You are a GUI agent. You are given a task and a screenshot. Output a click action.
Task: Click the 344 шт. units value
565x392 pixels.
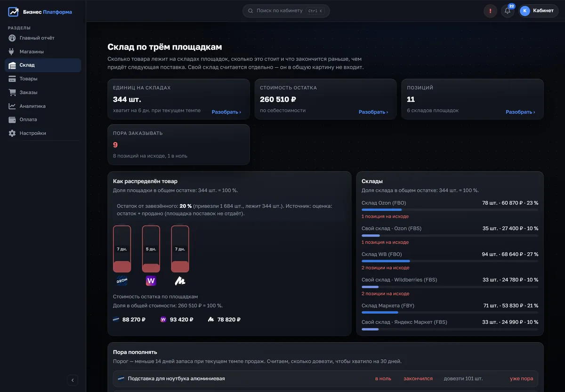pyautogui.click(x=127, y=99)
